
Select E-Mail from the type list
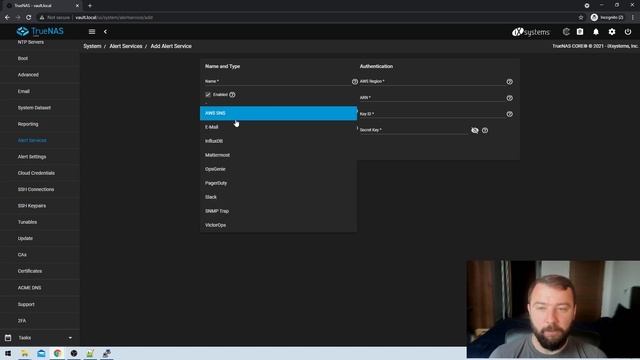point(278,127)
